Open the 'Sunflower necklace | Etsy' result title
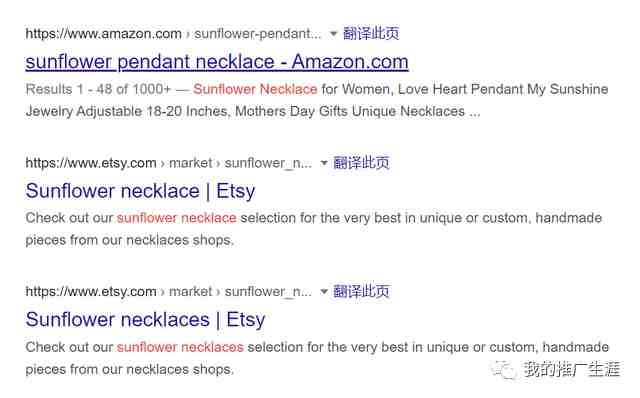The image size is (640, 398). (x=140, y=191)
